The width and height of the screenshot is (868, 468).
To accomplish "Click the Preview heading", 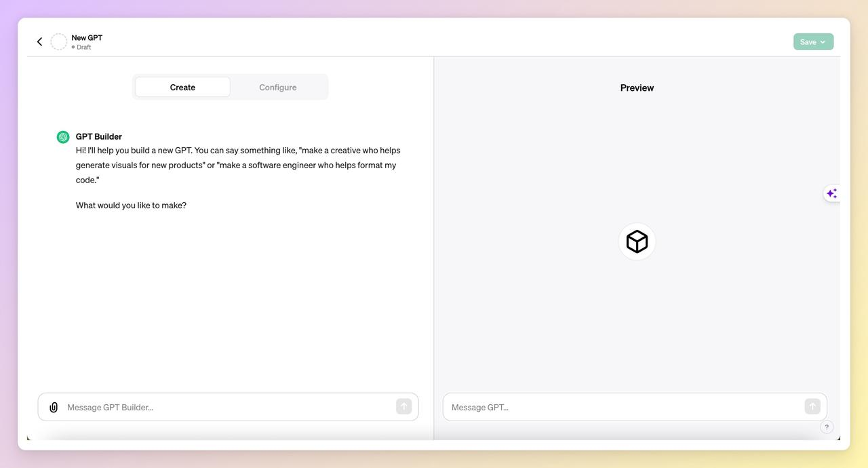I will pyautogui.click(x=637, y=87).
